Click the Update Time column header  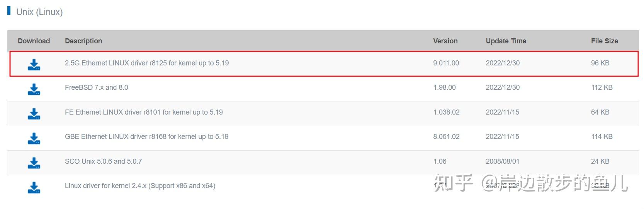pos(506,41)
